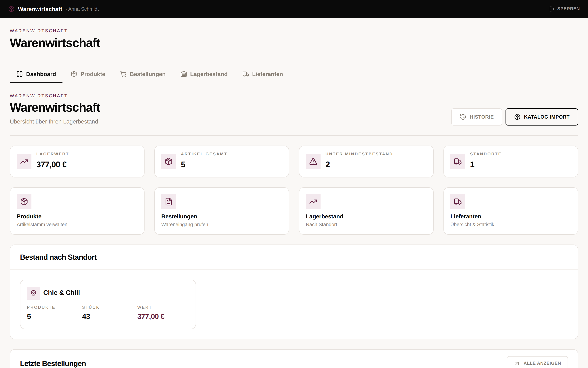This screenshot has width=588, height=368.
Task: Open the Bestellungen tab
Action: 143,74
